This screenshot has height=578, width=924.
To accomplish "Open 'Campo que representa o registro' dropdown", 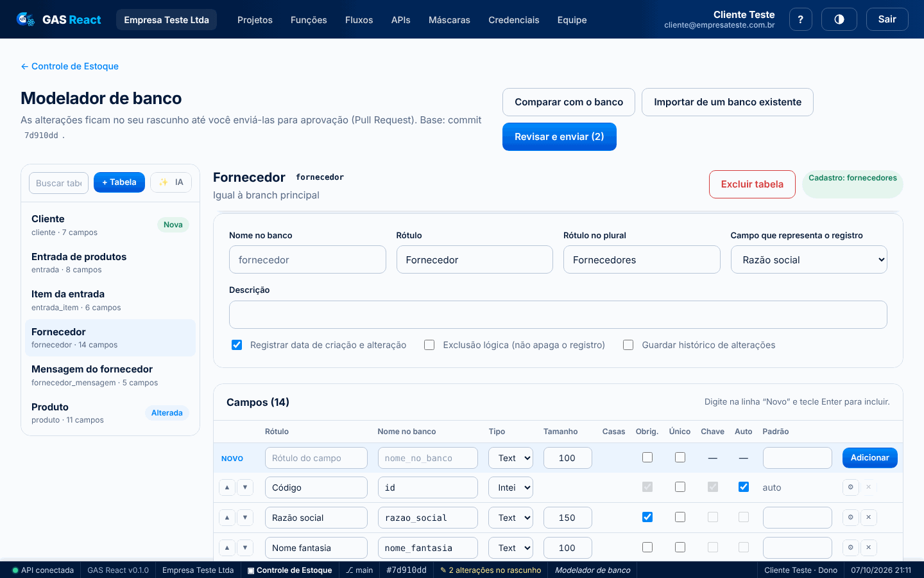I will (x=809, y=259).
